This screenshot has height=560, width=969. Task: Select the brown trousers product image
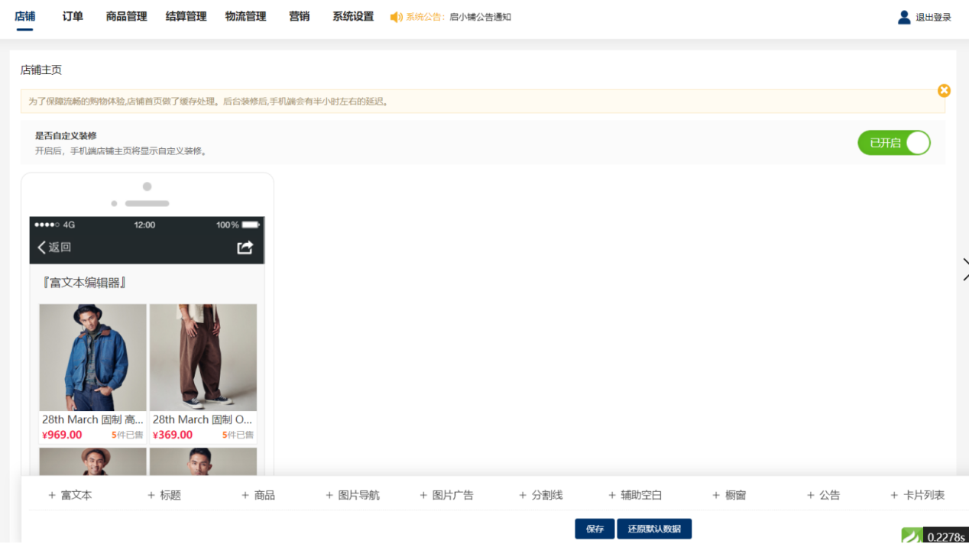click(203, 358)
